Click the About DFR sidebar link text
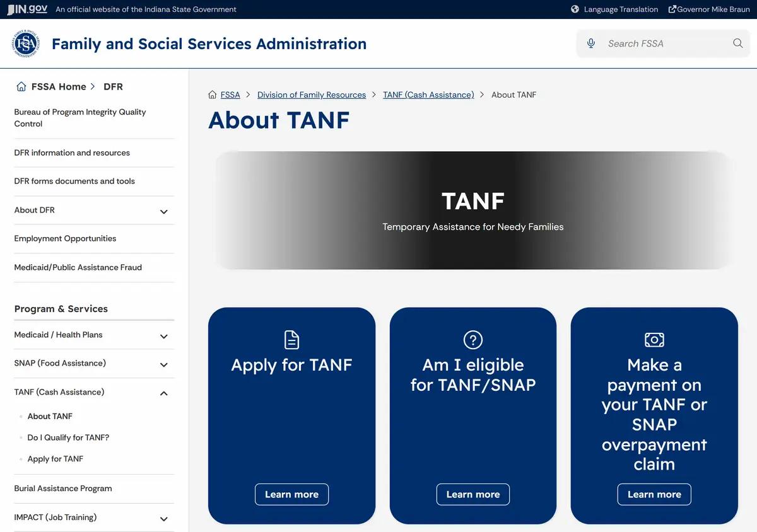This screenshot has width=757, height=532. click(35, 210)
